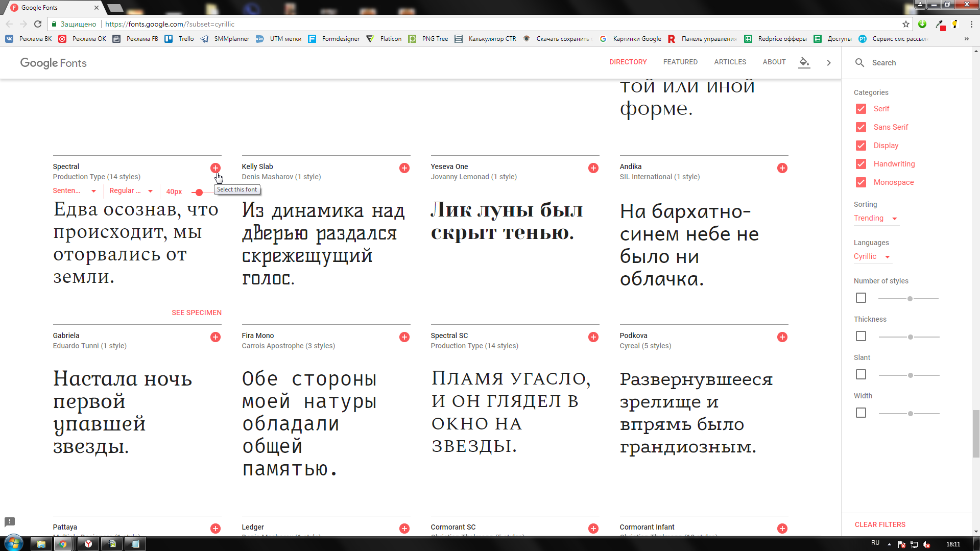Image resolution: width=980 pixels, height=551 pixels.
Task: Open the Formdesigner bookmark
Action: click(x=334, y=39)
